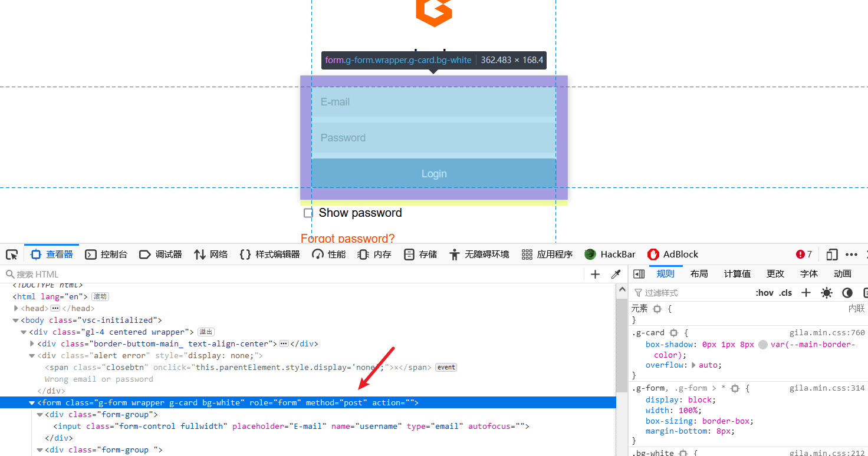This screenshot has height=456, width=868.
Task: Open the box-shadow color swatch picker
Action: 763,345
